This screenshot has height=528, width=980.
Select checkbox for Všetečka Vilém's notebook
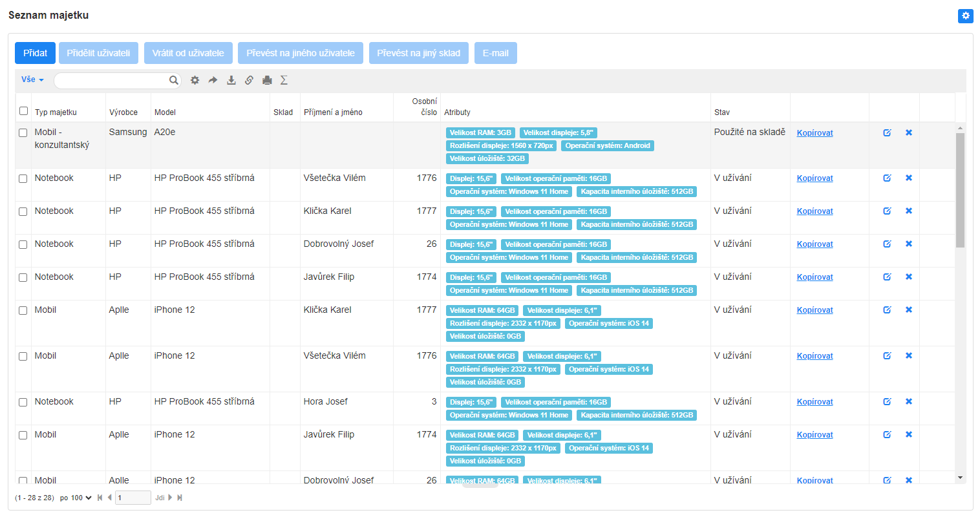coord(23,178)
